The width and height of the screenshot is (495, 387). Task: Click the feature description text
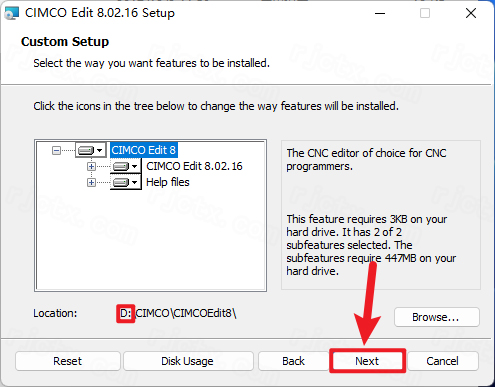click(366, 160)
